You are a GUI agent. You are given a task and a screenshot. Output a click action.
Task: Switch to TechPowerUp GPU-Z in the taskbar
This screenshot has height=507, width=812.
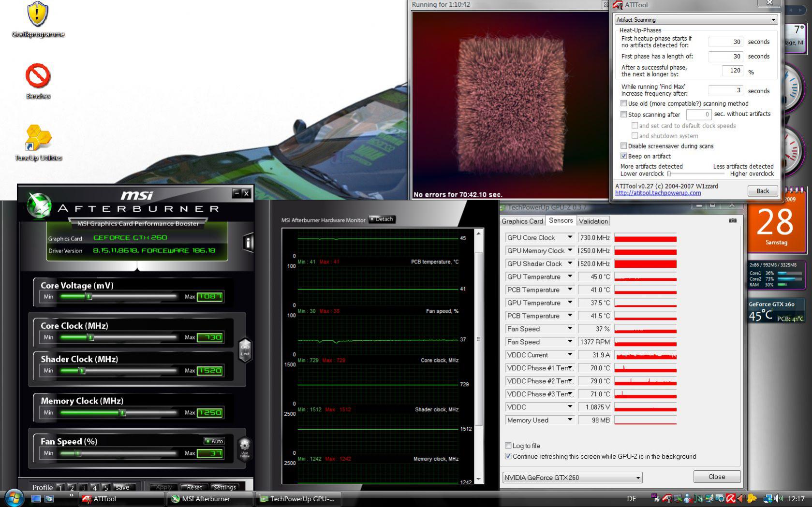298,499
